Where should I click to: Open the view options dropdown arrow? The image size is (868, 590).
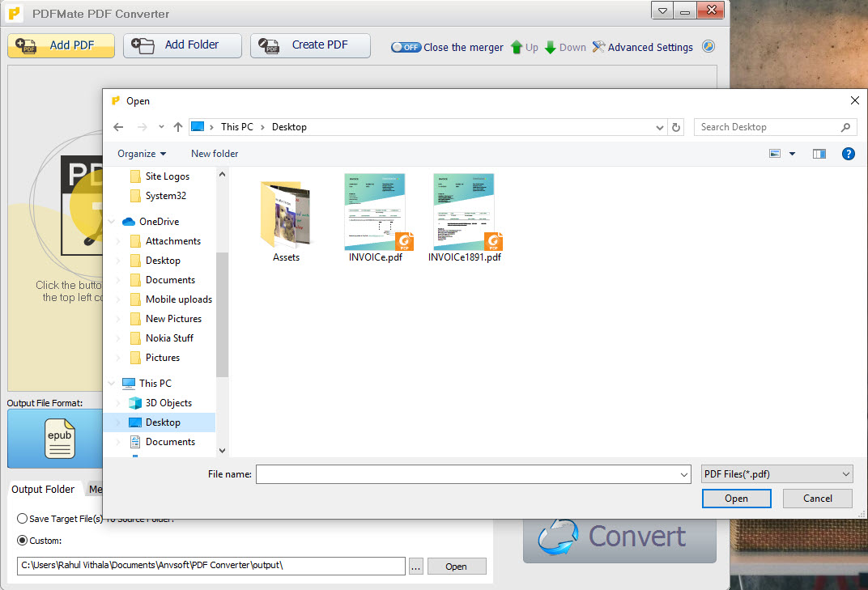tap(792, 154)
